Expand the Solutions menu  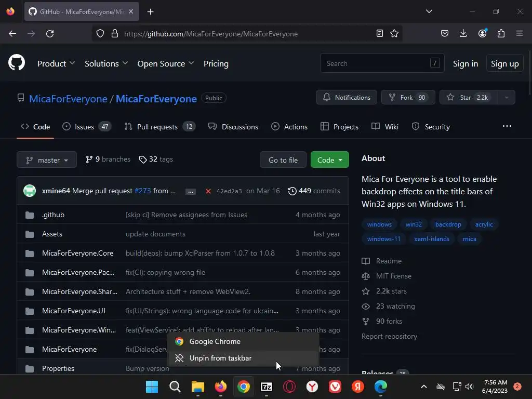(106, 63)
